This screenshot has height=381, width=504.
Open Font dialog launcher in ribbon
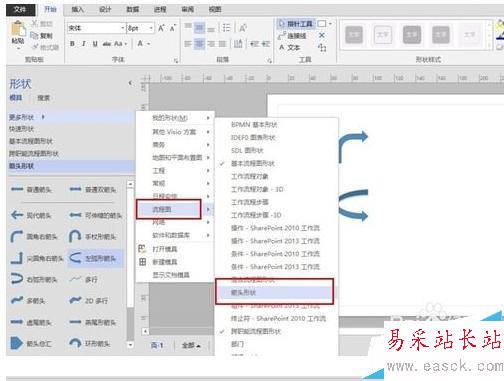pyautogui.click(x=176, y=60)
